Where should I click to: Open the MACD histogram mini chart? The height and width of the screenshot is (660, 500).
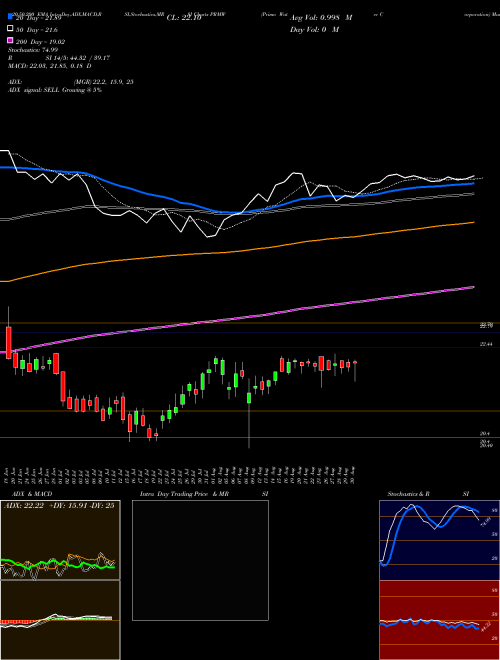[60, 620]
